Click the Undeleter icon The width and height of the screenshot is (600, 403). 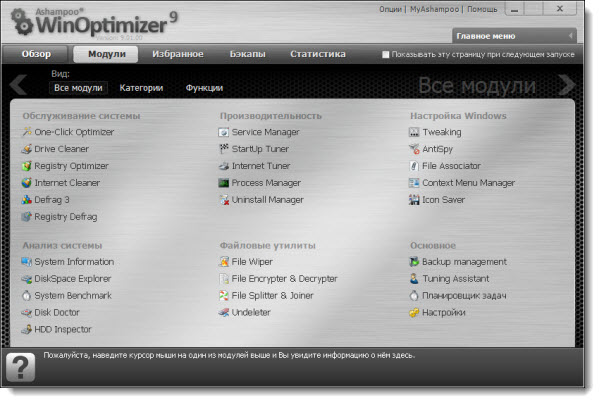point(223,312)
